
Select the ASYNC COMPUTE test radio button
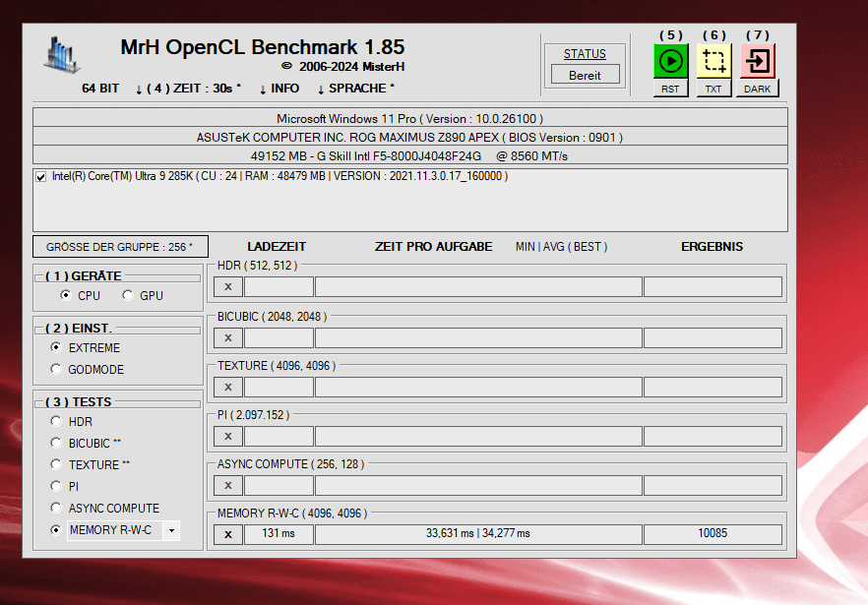(56, 508)
